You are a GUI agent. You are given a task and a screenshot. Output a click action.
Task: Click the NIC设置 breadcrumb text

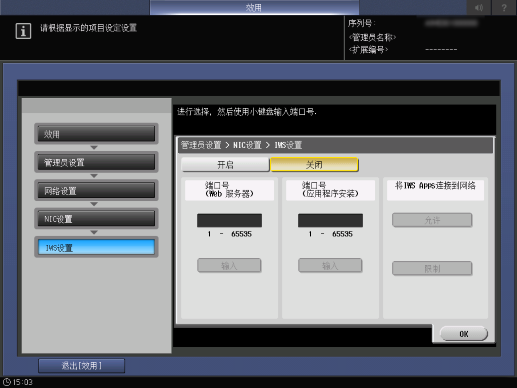pyautogui.click(x=247, y=145)
